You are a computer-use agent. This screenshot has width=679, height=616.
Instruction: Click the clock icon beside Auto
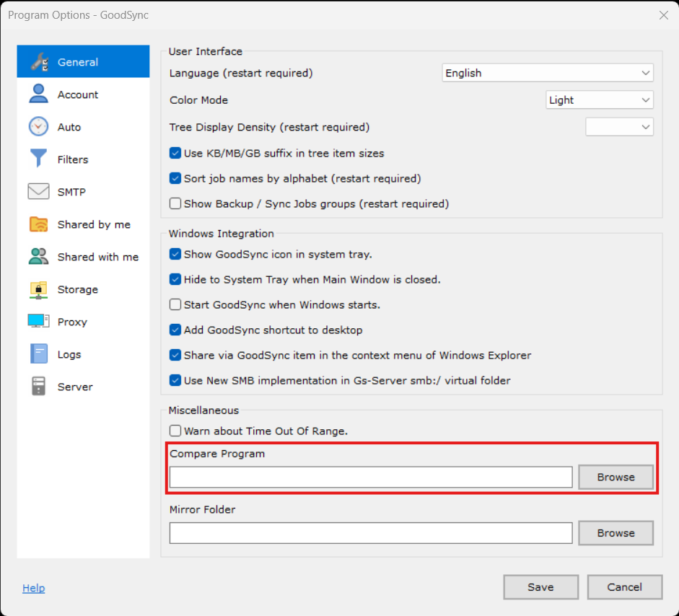pos(38,127)
